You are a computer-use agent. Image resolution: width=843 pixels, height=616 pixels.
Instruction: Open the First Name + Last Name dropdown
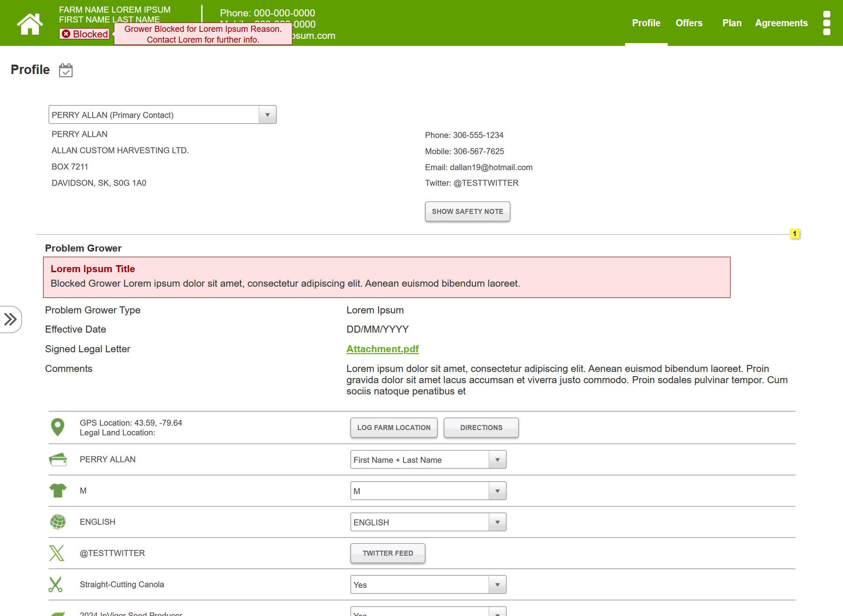(428, 460)
